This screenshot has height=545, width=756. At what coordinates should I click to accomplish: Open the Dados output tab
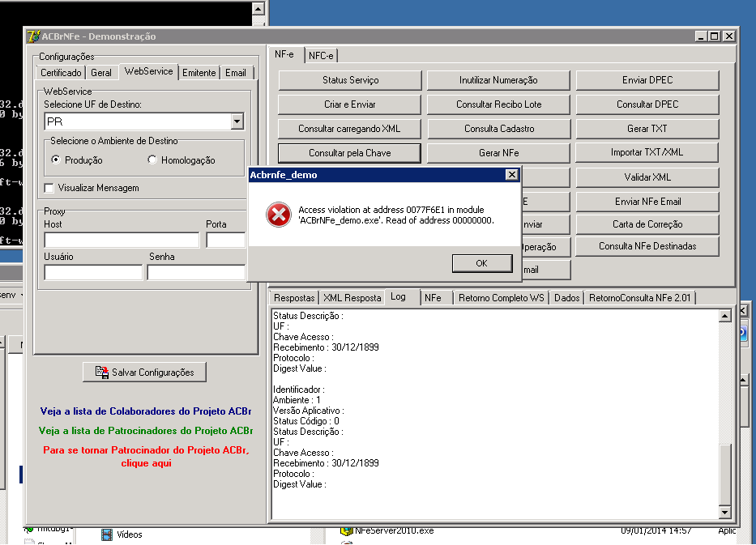click(x=567, y=298)
